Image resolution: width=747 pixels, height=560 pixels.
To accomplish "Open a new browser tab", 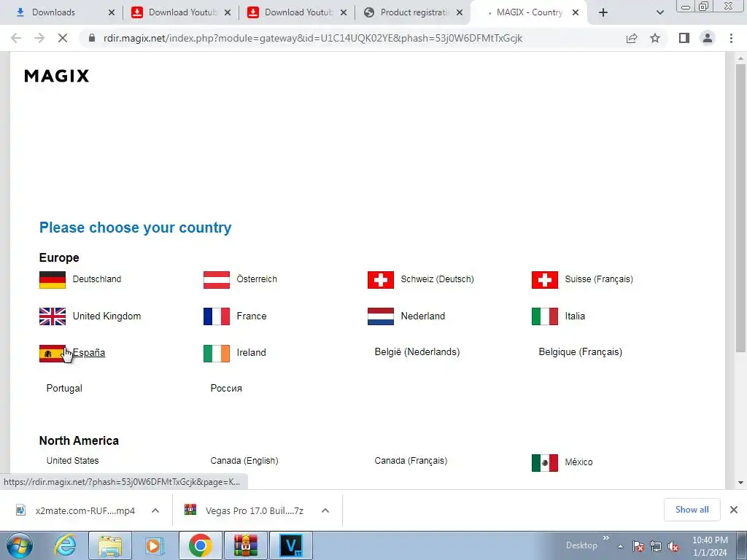I will (x=603, y=12).
